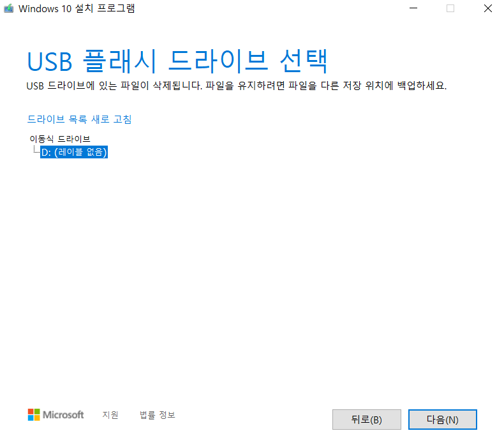Open the 법률 정보 link

[x=157, y=415]
